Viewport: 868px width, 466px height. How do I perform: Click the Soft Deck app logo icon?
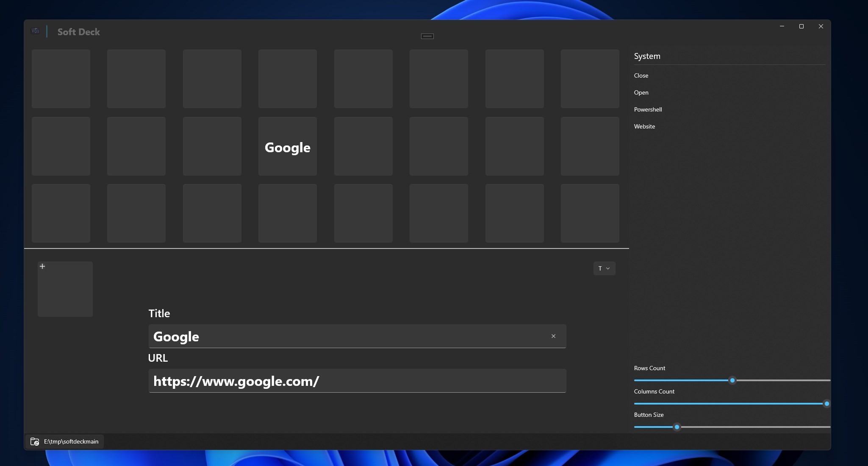tap(36, 31)
